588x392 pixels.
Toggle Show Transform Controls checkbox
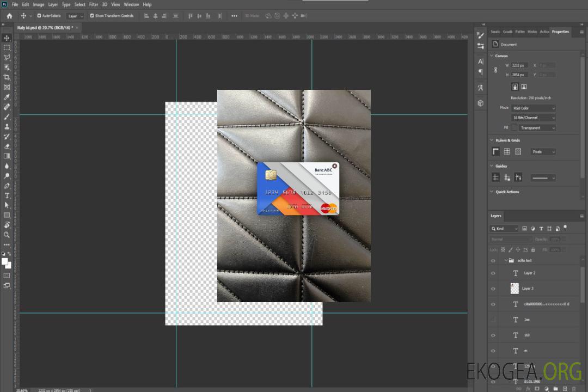(x=92, y=16)
